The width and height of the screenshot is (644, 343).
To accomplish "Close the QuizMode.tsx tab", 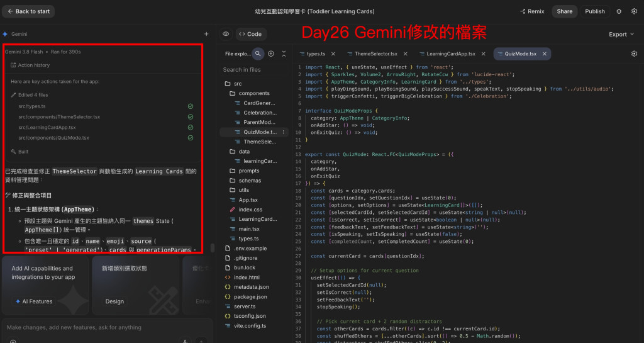I will pos(545,54).
